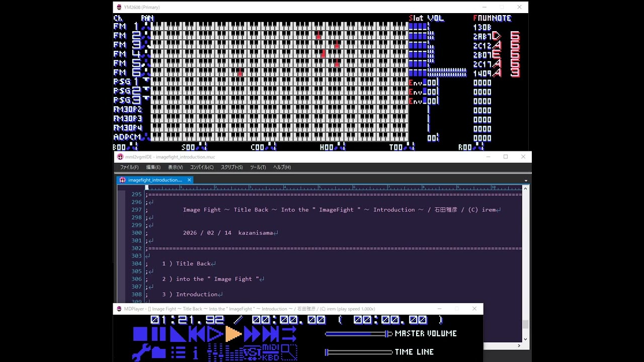Open the MIDI KBD icon in MDPlayer
Image resolution: width=644 pixels, height=362 pixels.
pos(271,352)
